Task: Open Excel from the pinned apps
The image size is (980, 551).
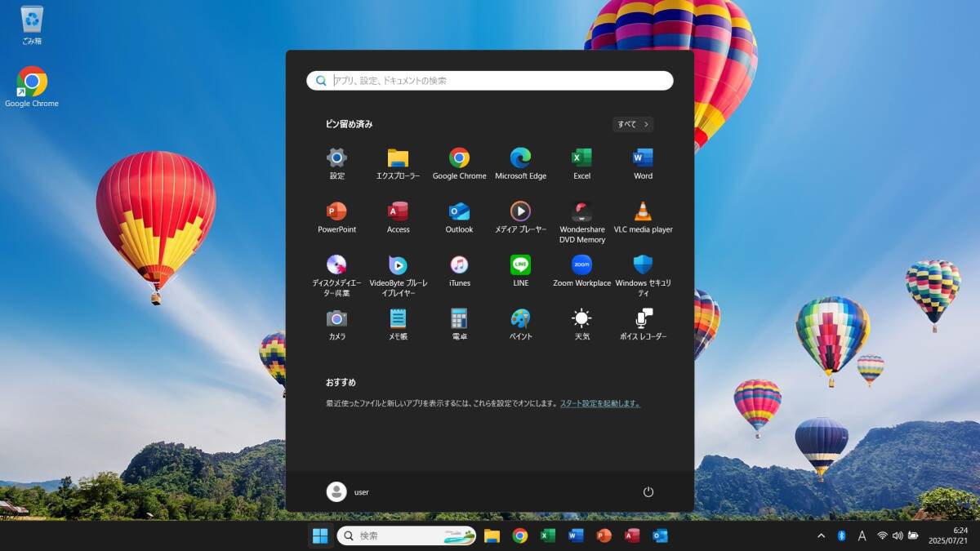Action: pos(581,163)
